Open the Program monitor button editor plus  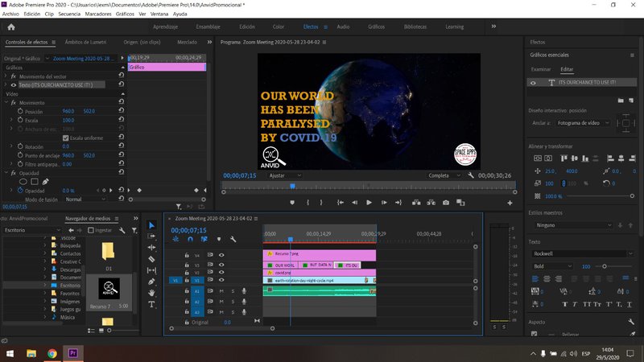point(510,203)
